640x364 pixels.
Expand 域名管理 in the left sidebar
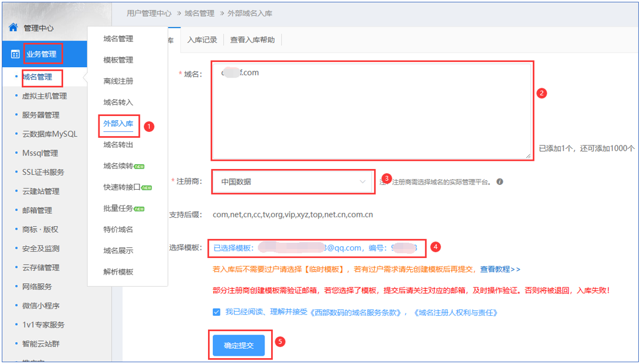(x=37, y=77)
